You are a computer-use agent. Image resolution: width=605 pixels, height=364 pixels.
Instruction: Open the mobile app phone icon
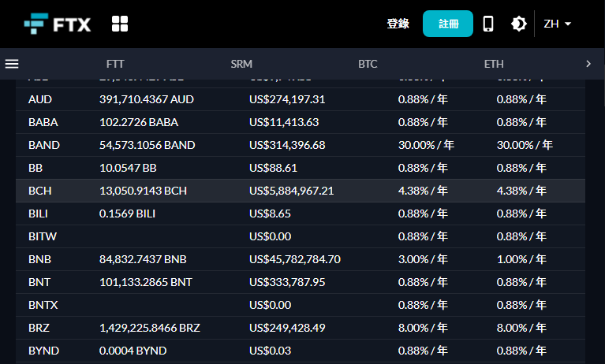(x=488, y=24)
